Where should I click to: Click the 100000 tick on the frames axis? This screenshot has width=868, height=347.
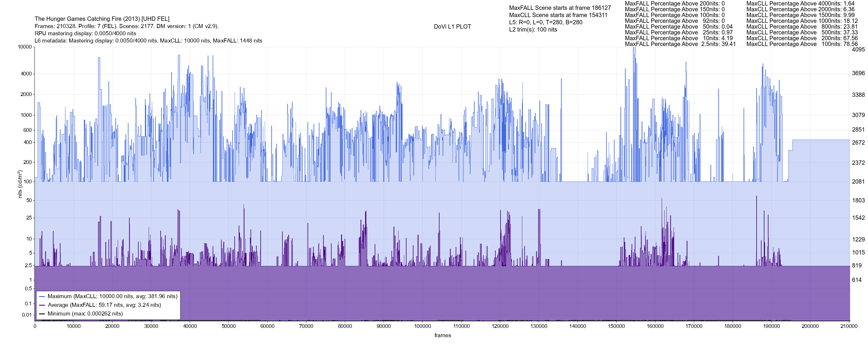pos(422,326)
